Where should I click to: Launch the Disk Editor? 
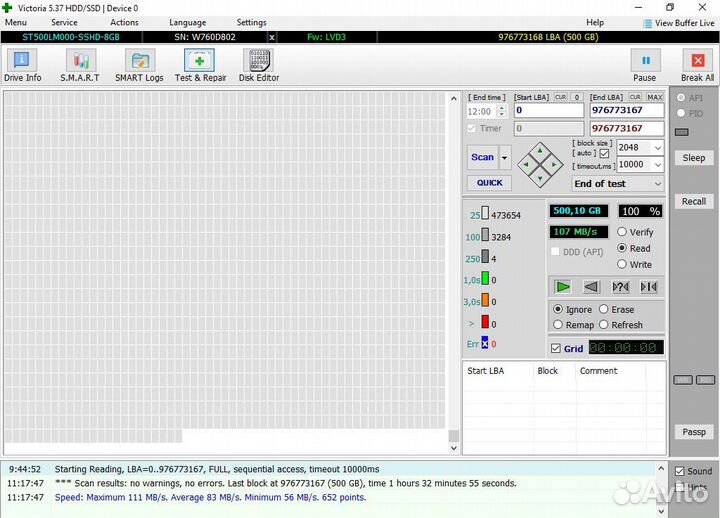[259, 66]
